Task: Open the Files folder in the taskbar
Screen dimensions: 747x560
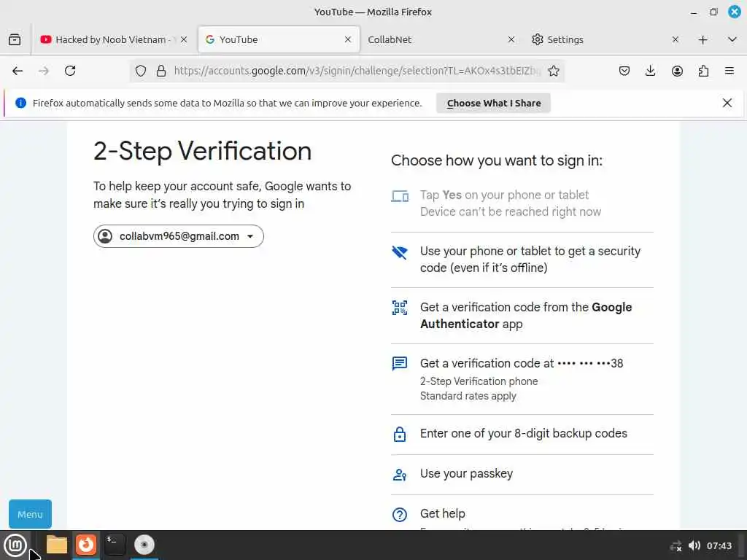Action: 57,545
